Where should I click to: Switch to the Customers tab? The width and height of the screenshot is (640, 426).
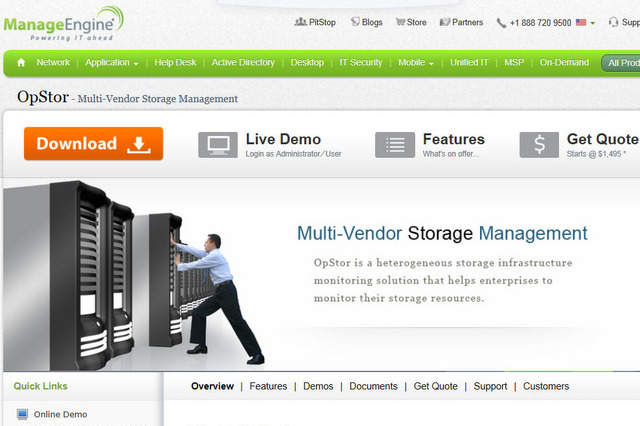tap(546, 386)
